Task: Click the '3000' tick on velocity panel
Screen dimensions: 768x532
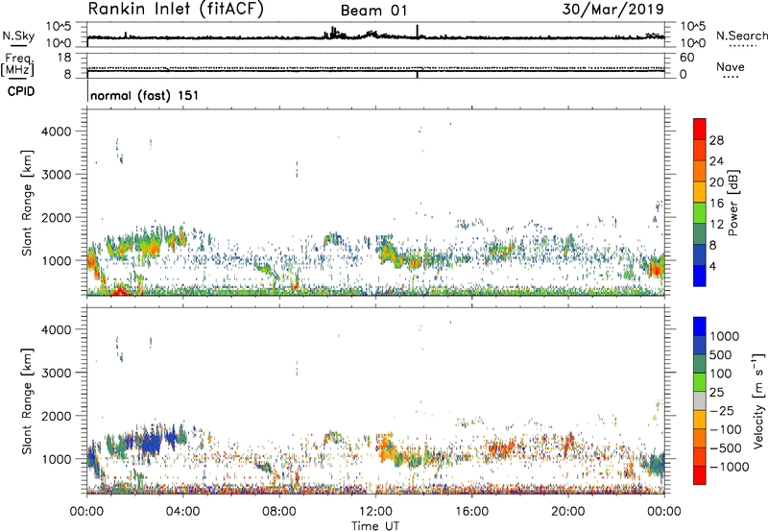Action: tap(57, 373)
